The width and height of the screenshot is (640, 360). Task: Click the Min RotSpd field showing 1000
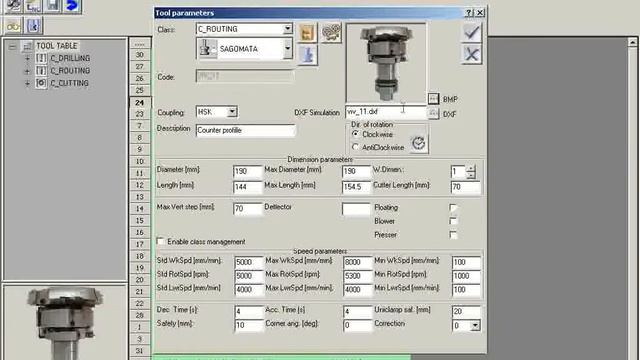[466, 276]
